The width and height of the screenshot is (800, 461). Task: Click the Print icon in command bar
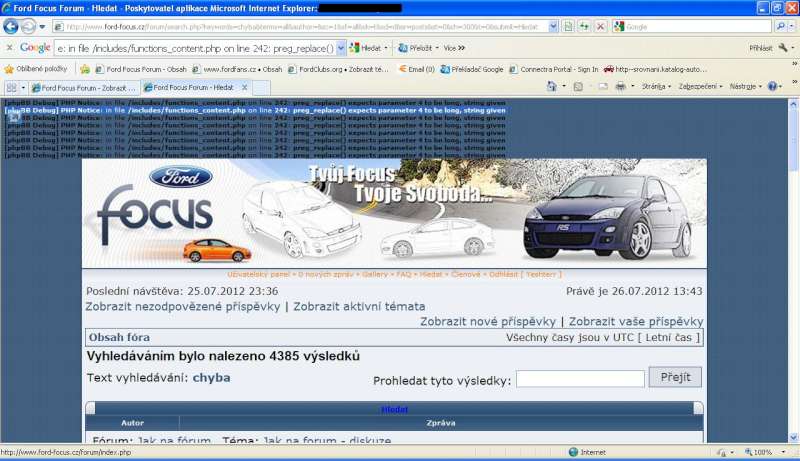[x=621, y=87]
